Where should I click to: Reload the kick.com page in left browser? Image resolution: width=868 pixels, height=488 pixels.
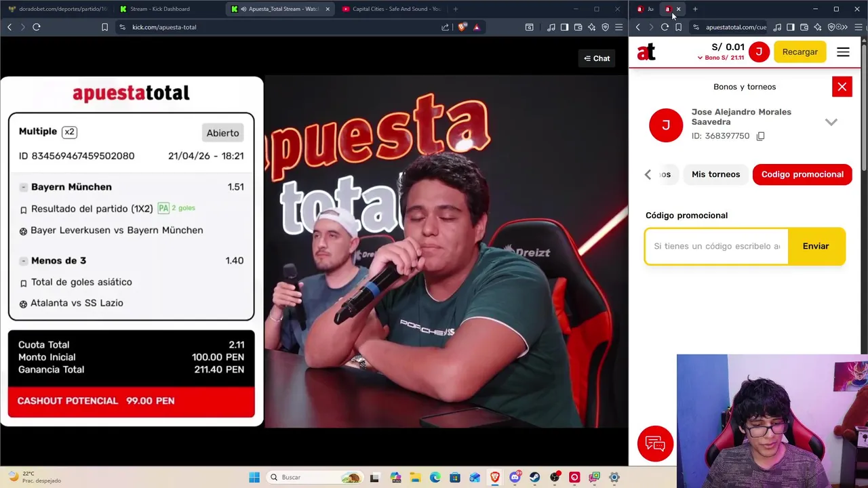[37, 27]
